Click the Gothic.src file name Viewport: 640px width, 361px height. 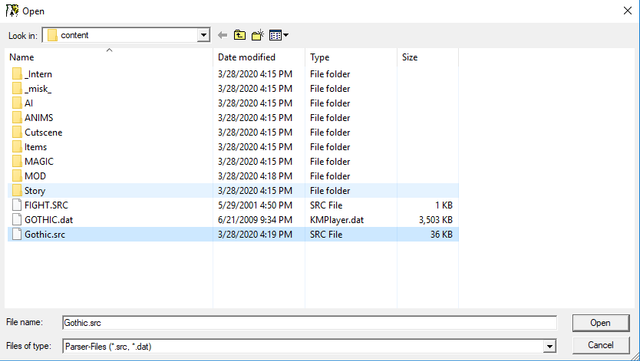click(44, 234)
